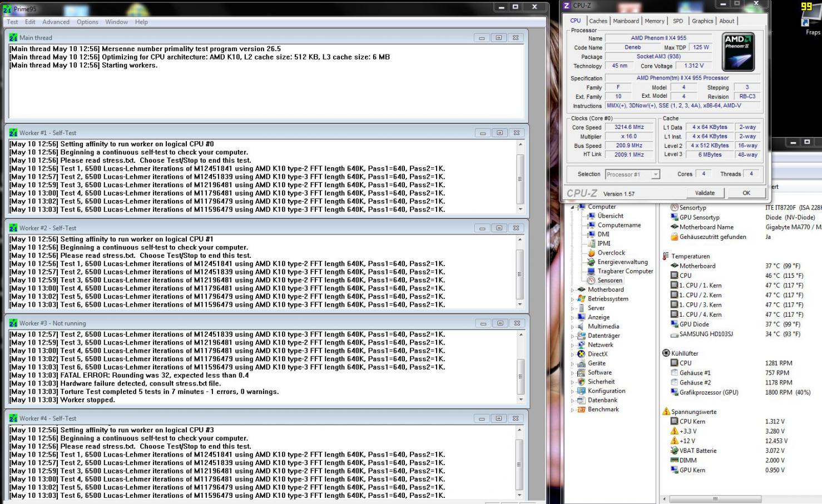The image size is (822, 504).
Task: Select Energieverwaltung in the tree
Action: (x=622, y=262)
